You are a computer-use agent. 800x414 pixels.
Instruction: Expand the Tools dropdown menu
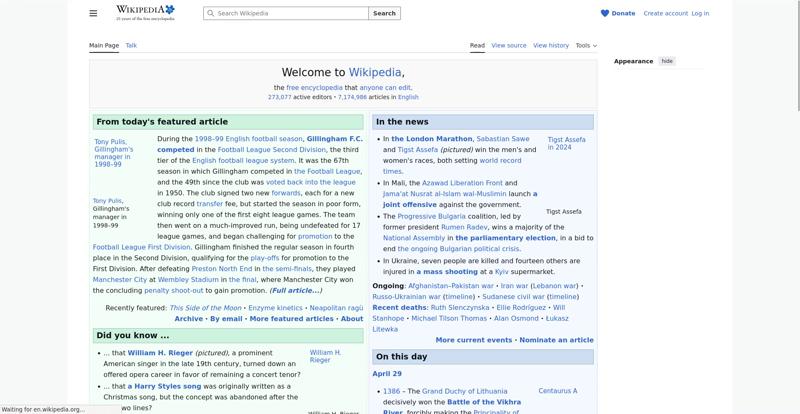[585, 45]
